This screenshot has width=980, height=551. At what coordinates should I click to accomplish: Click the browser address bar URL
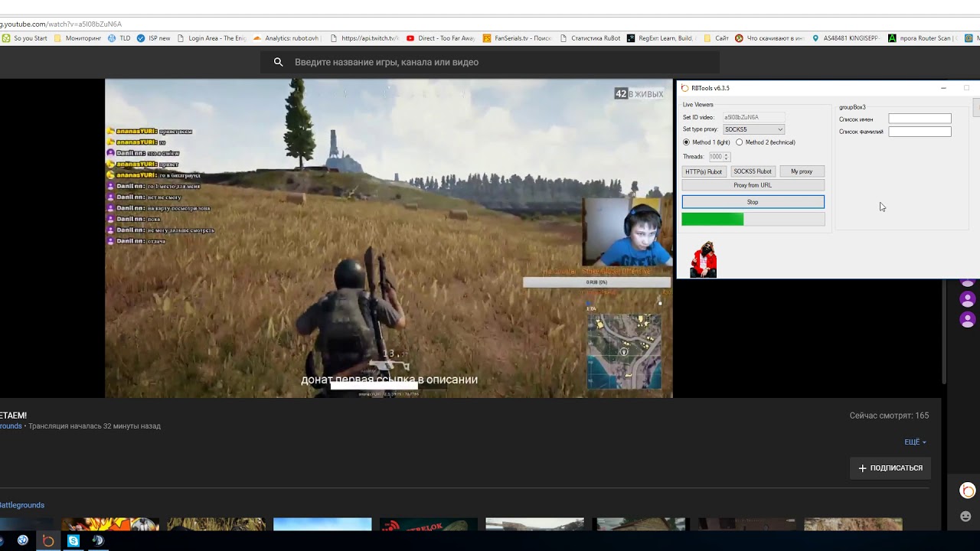(61, 24)
